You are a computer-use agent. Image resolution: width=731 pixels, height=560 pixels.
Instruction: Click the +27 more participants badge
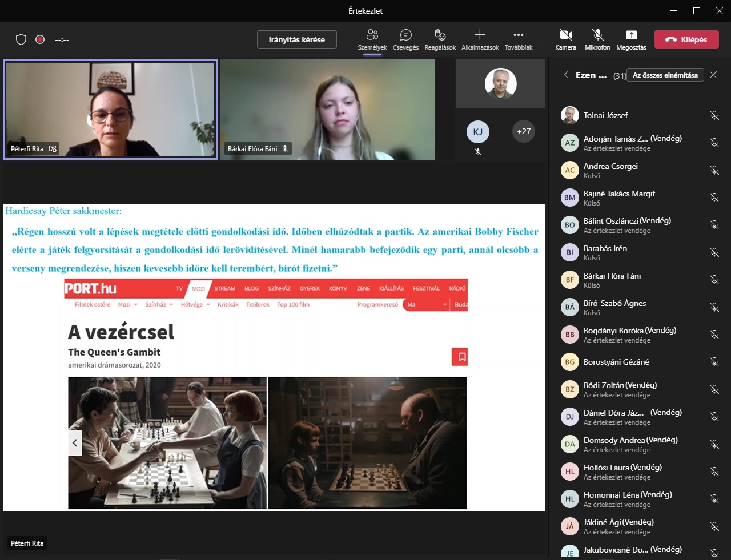coord(524,131)
